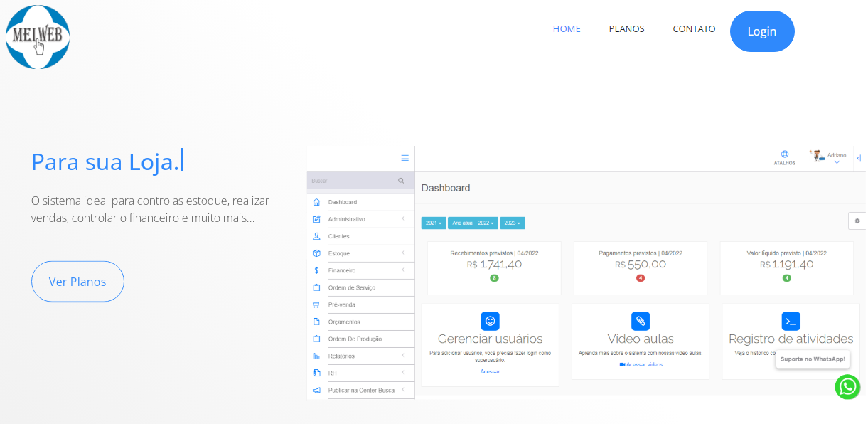The width and height of the screenshot is (868, 424).
Task: Click the settings gear icon on dashboard
Action: (857, 221)
